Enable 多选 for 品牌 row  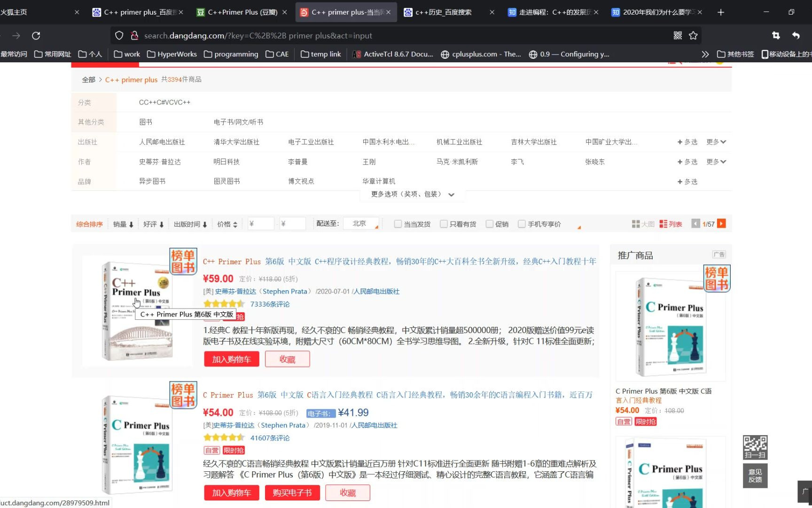click(x=687, y=182)
